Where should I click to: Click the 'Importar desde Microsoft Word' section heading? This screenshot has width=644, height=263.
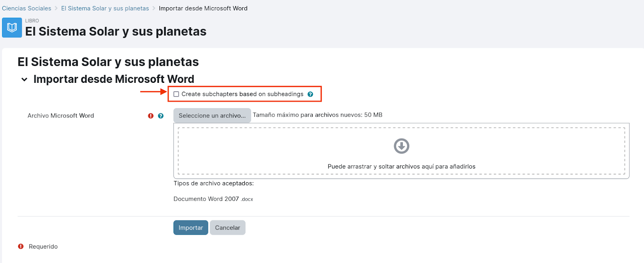(114, 79)
